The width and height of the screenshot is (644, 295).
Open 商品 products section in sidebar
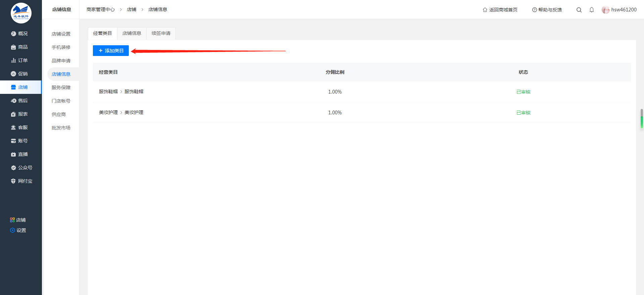click(x=19, y=47)
